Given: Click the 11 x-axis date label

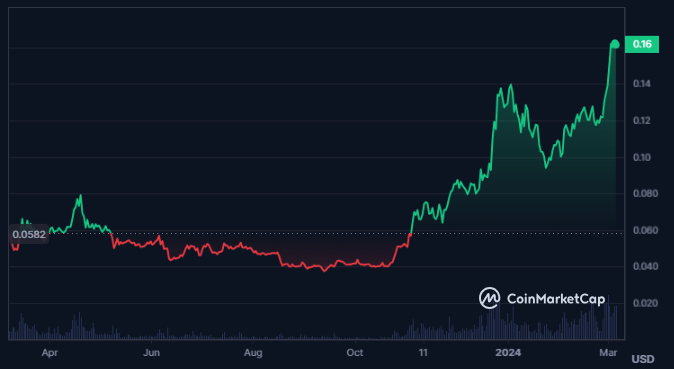Looking at the screenshot, I should (423, 353).
